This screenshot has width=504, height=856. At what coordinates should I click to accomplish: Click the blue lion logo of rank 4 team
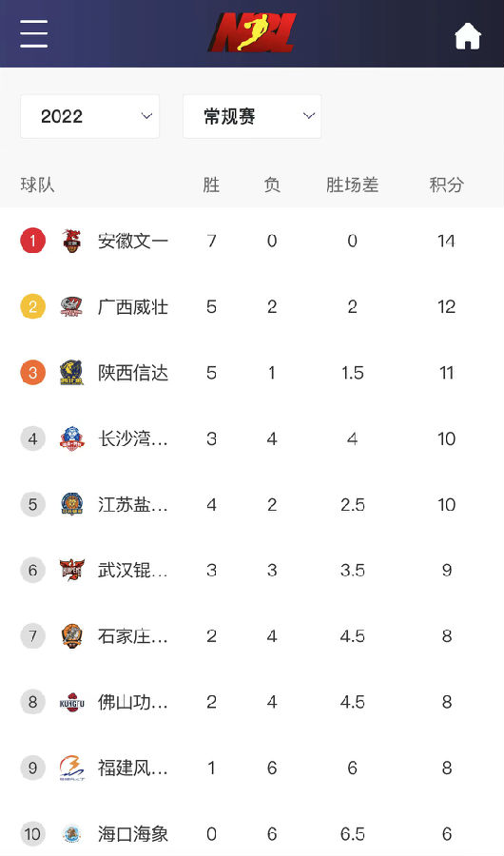72,438
